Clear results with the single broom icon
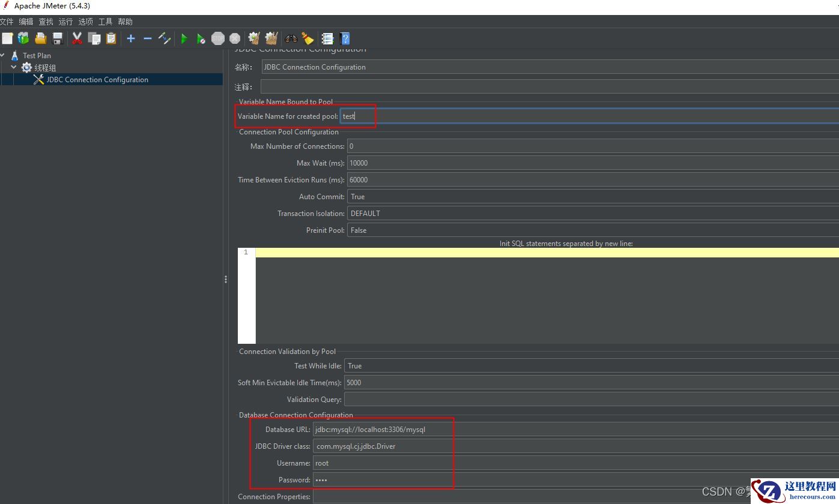The width and height of the screenshot is (839, 504). (254, 38)
